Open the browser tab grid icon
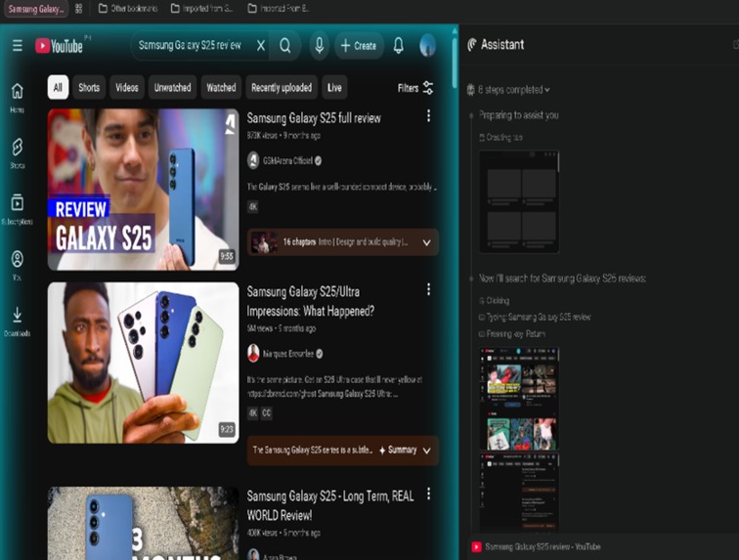739x560 pixels. (79, 9)
